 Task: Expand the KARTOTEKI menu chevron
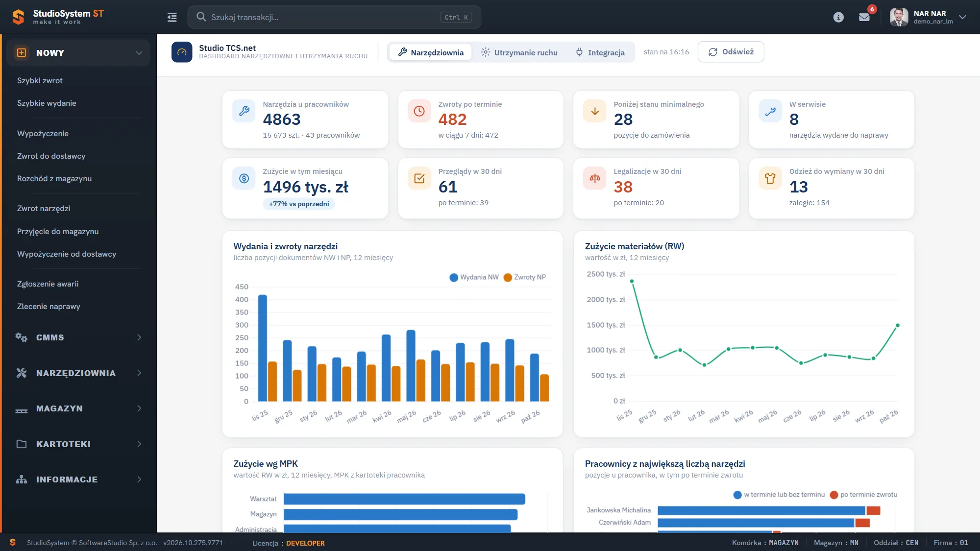[x=139, y=444]
